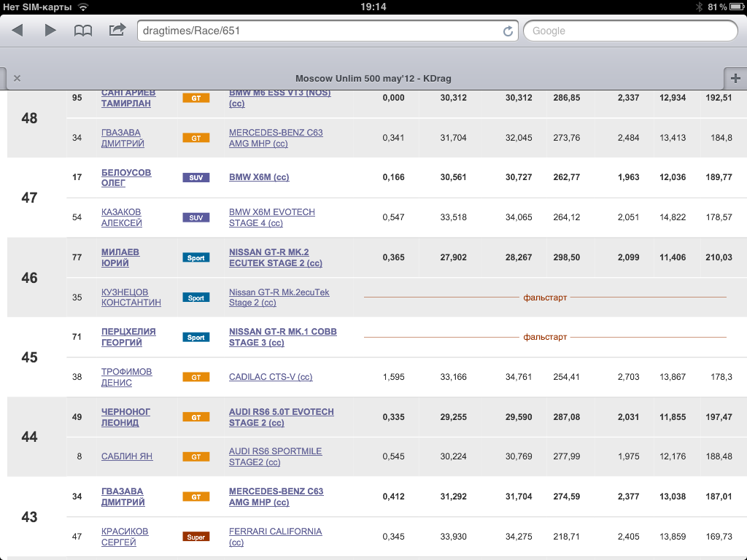Click the SUV badge beside КАЗАКОВ АЛЕКСЕЙ
This screenshot has width=747, height=560.
pyautogui.click(x=196, y=217)
